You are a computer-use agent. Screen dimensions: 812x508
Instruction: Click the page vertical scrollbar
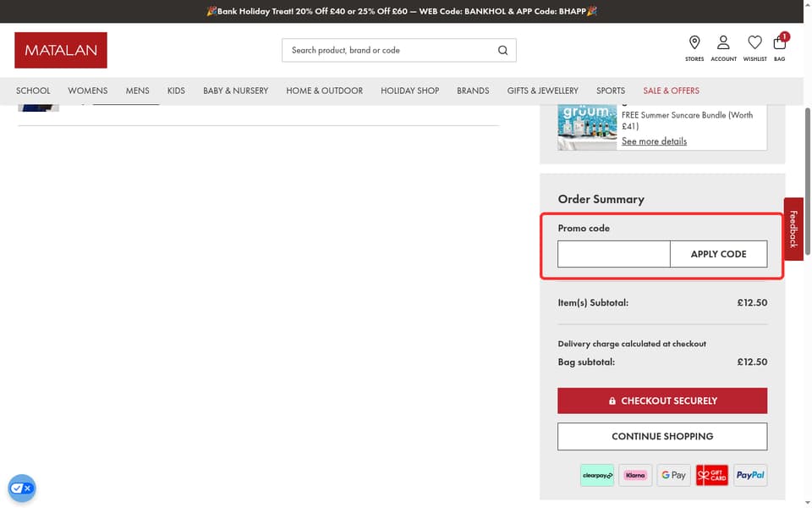click(807, 181)
